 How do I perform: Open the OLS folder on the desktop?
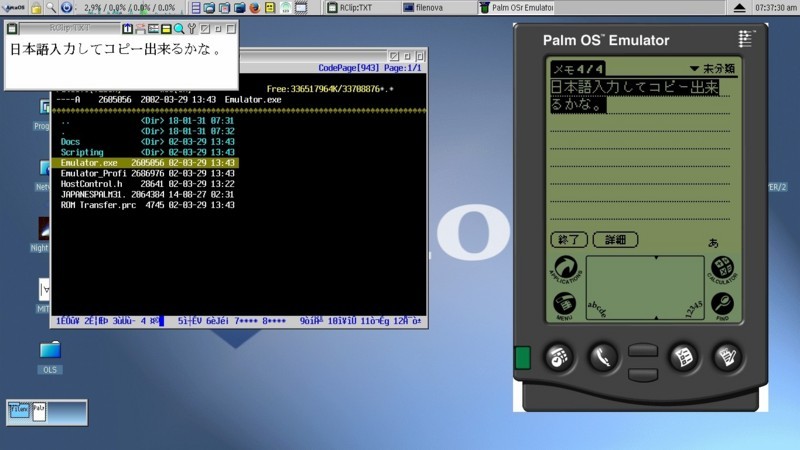[x=50, y=357]
